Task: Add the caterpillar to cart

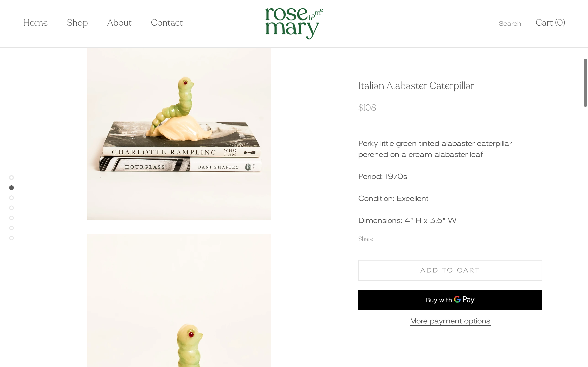Action: click(450, 270)
